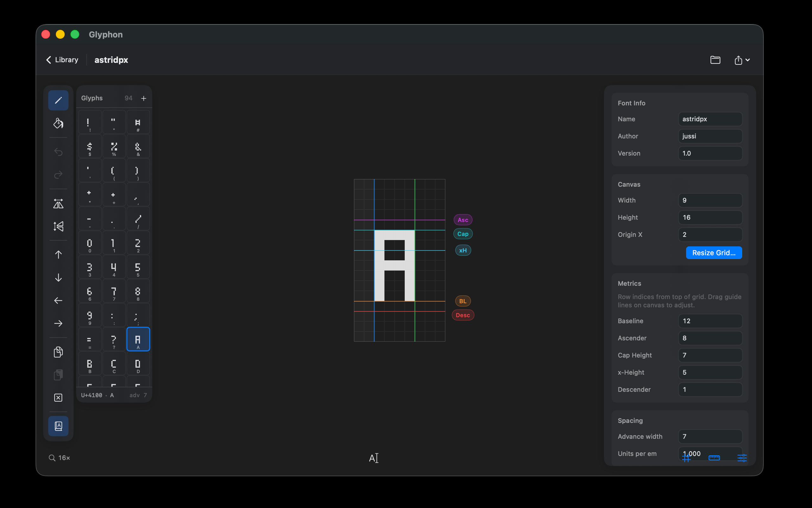Click the Origin X field
The image size is (812, 508).
[x=710, y=235]
